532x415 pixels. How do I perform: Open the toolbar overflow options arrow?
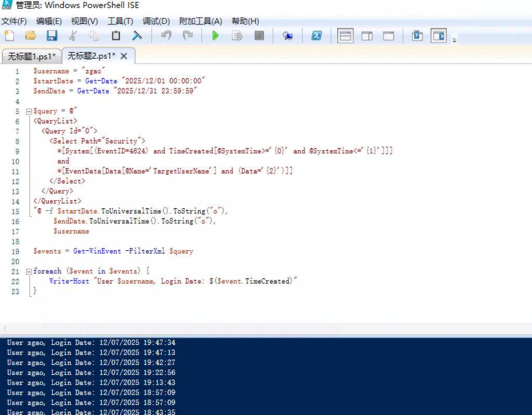455,41
